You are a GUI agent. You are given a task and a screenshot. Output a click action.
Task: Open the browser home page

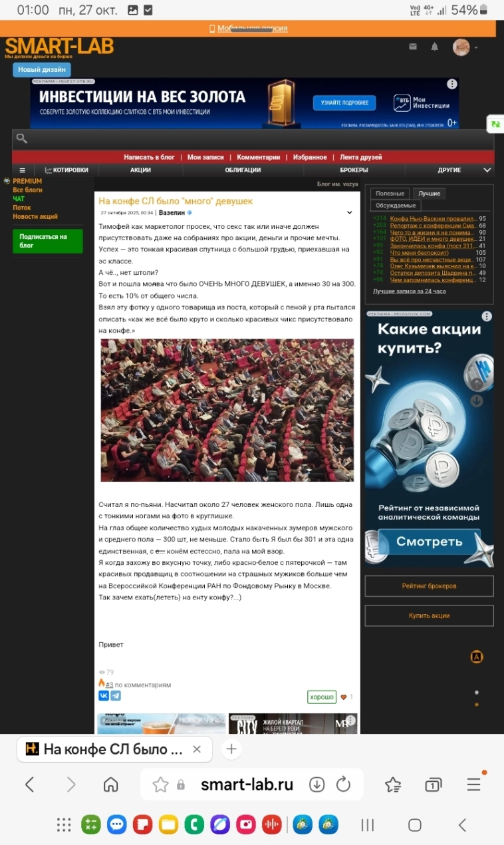pyautogui.click(x=111, y=784)
